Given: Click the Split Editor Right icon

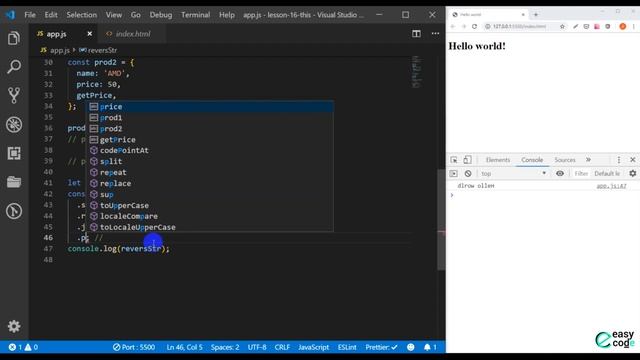Looking at the screenshot, I should tap(416, 33).
